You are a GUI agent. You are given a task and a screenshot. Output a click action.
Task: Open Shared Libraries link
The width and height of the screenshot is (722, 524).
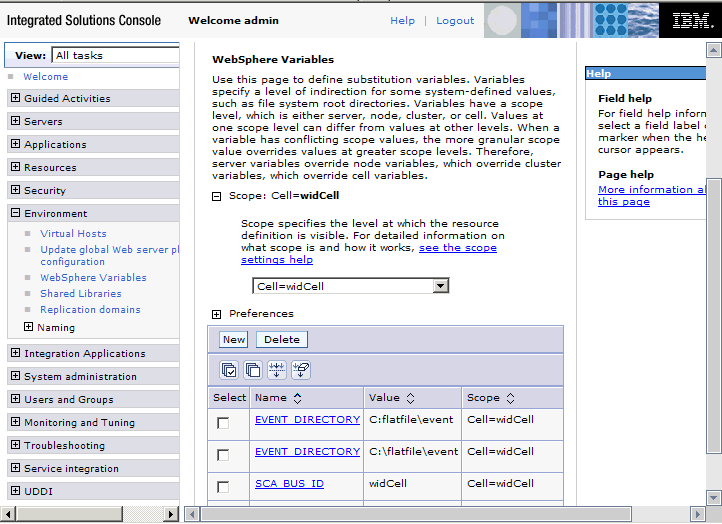81,293
